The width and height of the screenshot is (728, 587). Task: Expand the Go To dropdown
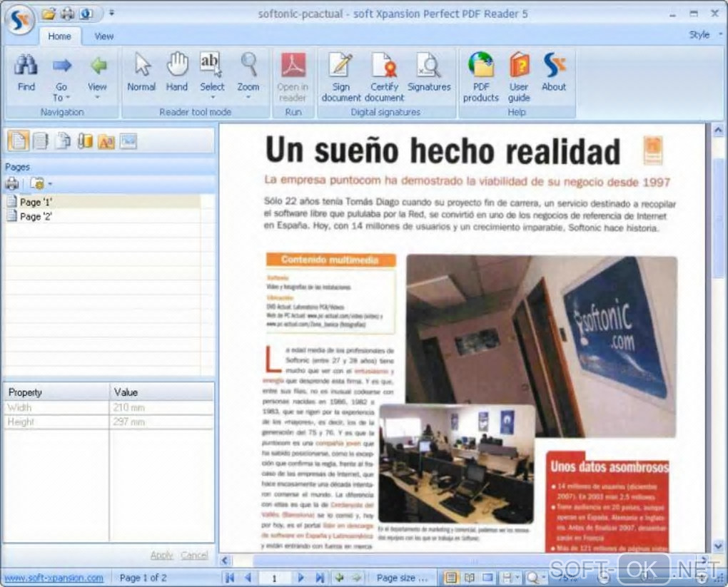(68, 98)
